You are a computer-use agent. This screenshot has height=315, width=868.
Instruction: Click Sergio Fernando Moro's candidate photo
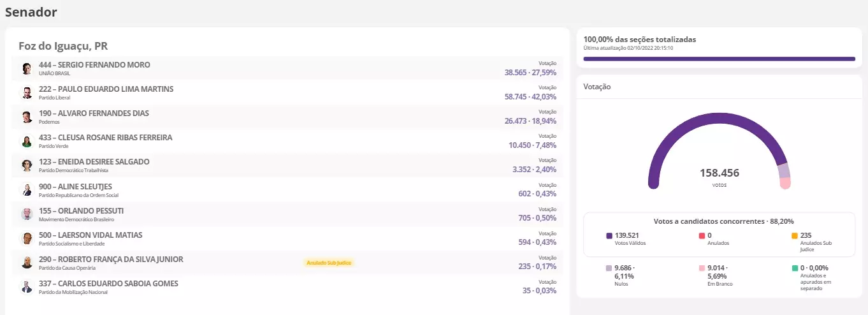[x=27, y=68]
